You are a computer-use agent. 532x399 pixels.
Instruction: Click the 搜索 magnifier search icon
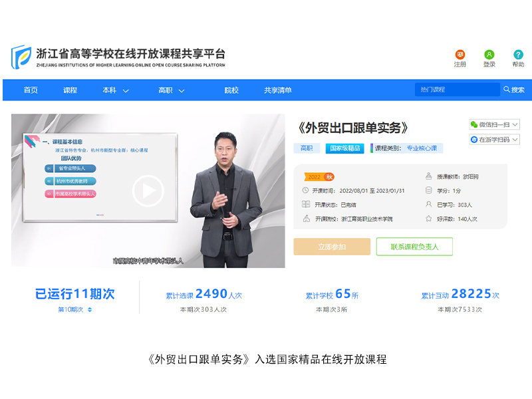click(x=507, y=90)
